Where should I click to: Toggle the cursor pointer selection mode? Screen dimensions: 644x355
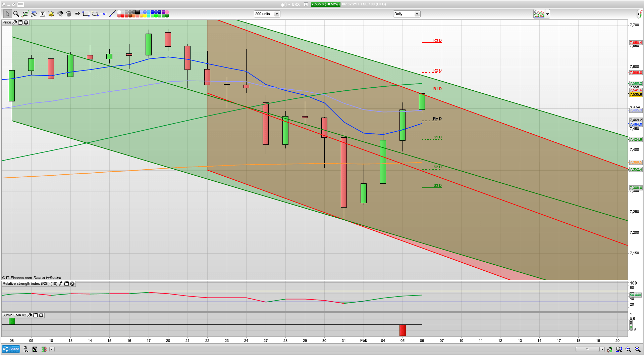7,14
